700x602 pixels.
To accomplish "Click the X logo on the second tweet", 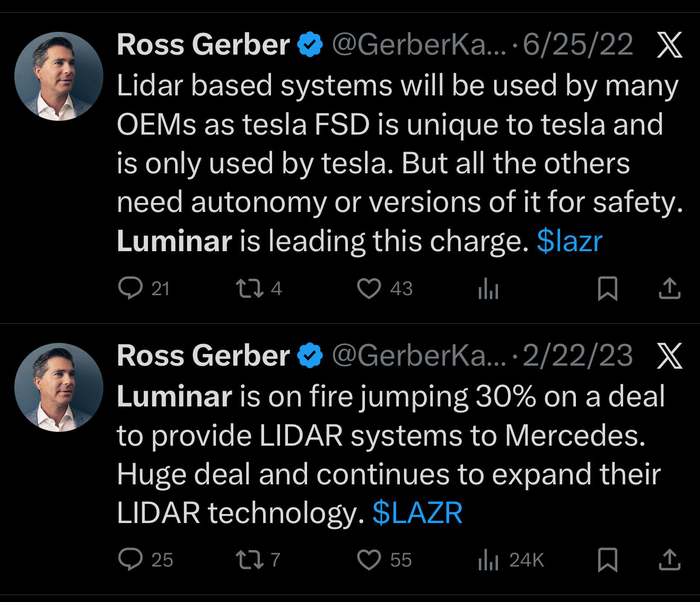I will pyautogui.click(x=669, y=356).
